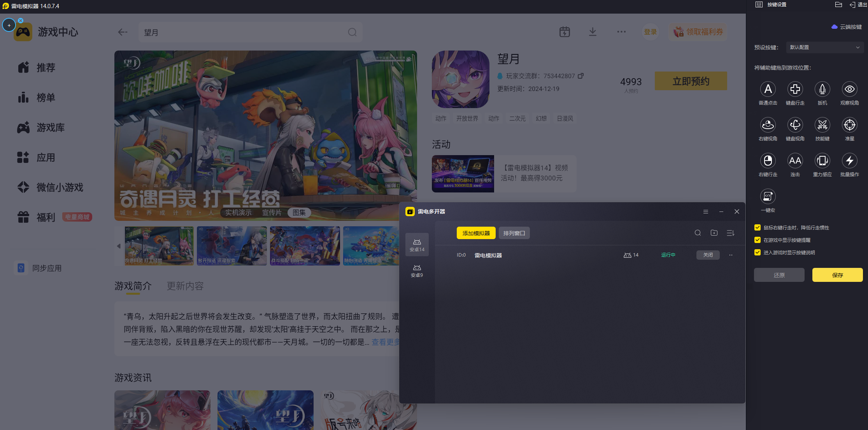Open the 雷电模拟器14 视频活动 activity card
The image size is (868, 430).
click(504, 174)
